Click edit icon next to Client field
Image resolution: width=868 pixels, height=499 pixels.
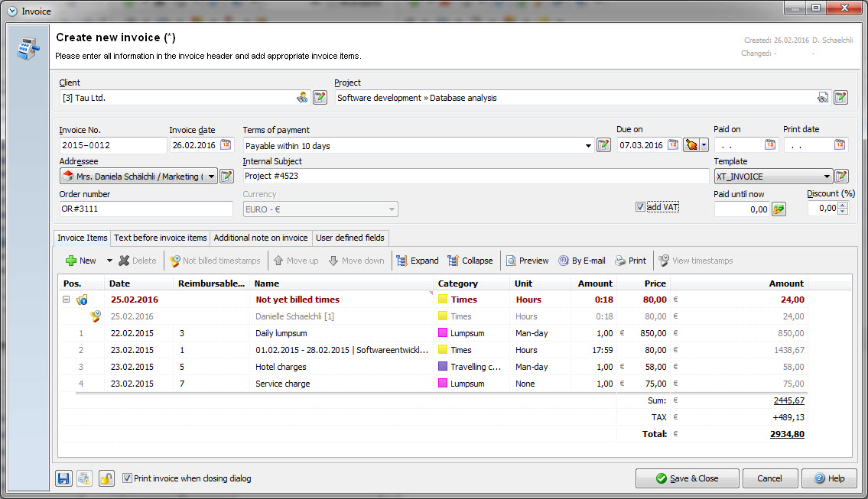click(x=320, y=97)
